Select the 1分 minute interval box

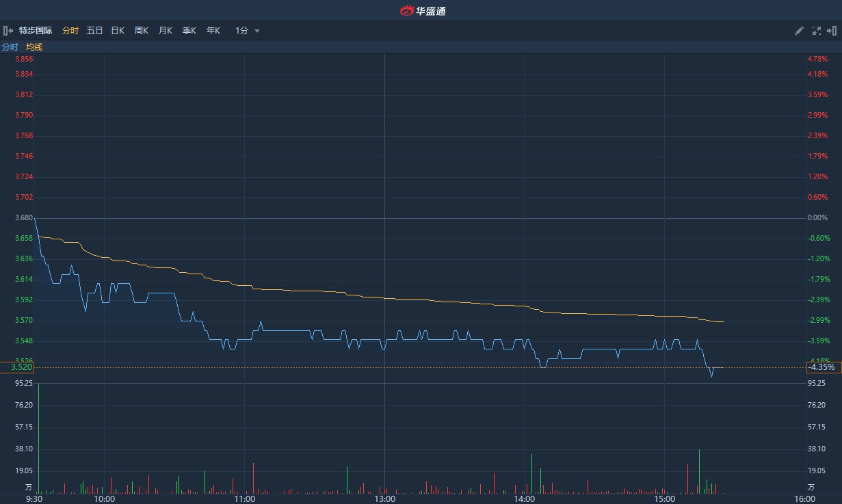(241, 31)
